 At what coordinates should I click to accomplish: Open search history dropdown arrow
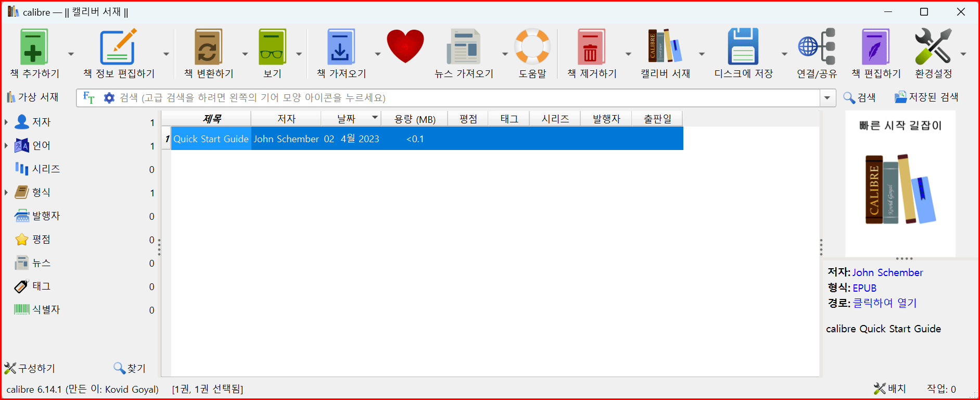point(828,97)
